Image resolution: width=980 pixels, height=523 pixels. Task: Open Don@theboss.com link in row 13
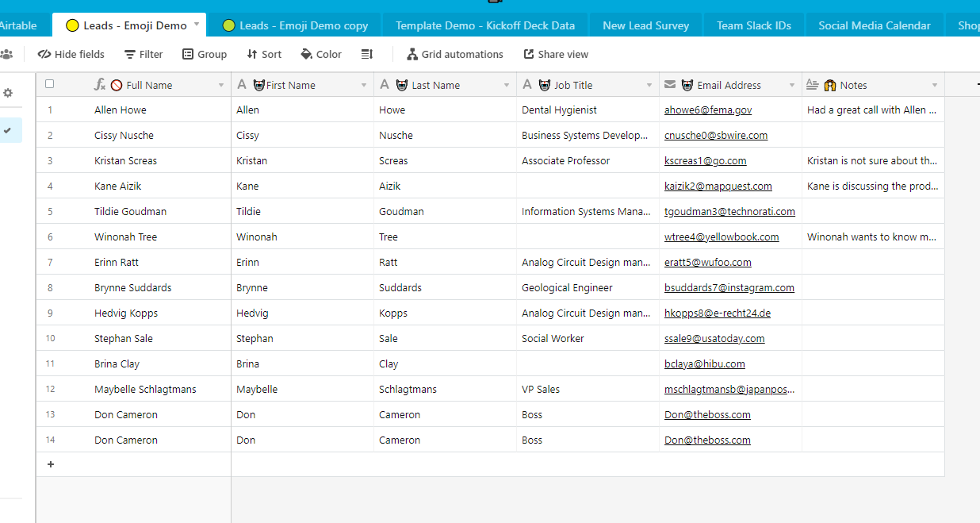[707, 415]
